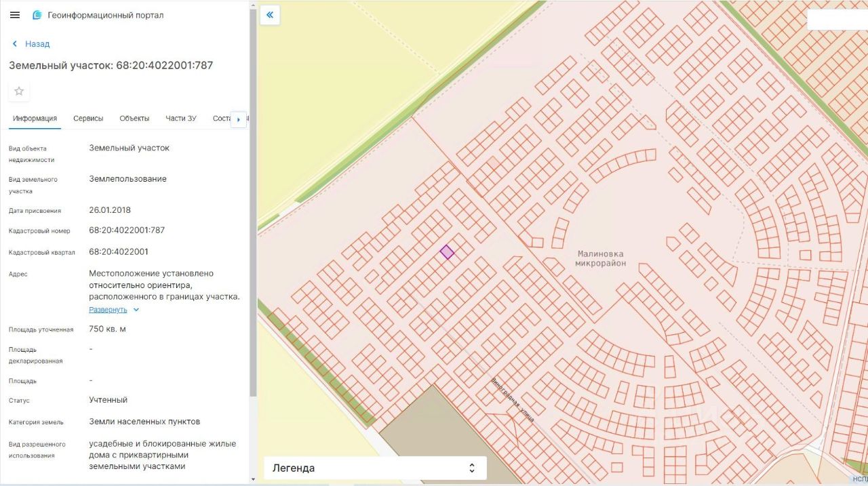Click the scrollbar down arrow of info panel
Viewport: 868px width, 486px height.
pyautogui.click(x=254, y=480)
